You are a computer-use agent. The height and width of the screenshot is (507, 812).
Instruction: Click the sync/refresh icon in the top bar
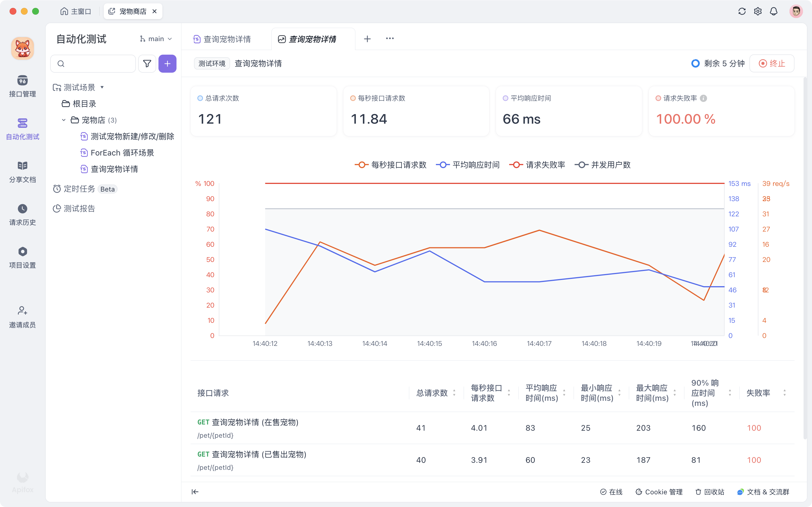[x=742, y=11]
